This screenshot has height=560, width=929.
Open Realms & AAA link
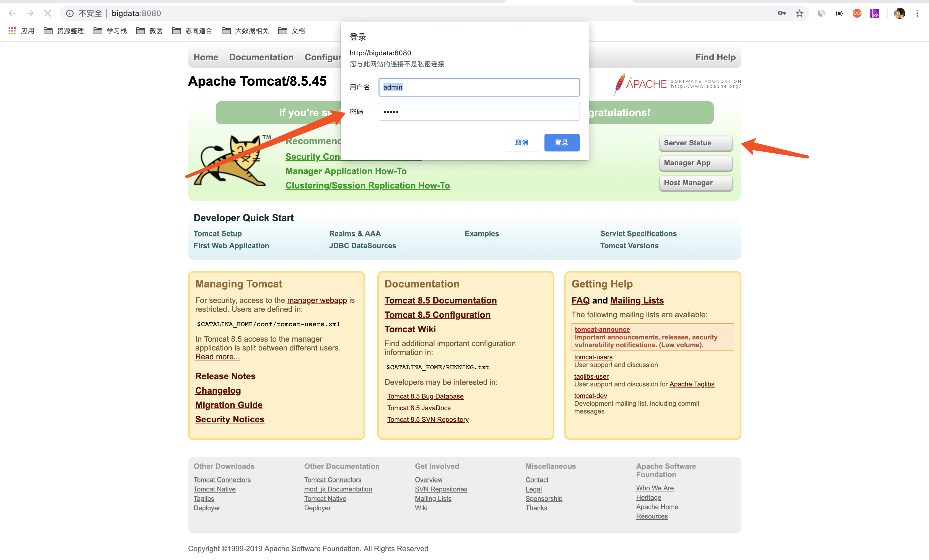(355, 234)
